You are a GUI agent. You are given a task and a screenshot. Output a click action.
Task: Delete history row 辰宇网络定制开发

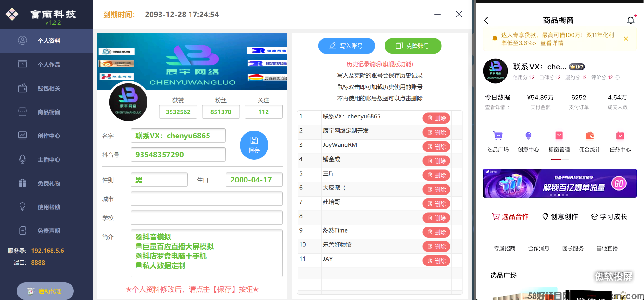(436, 132)
